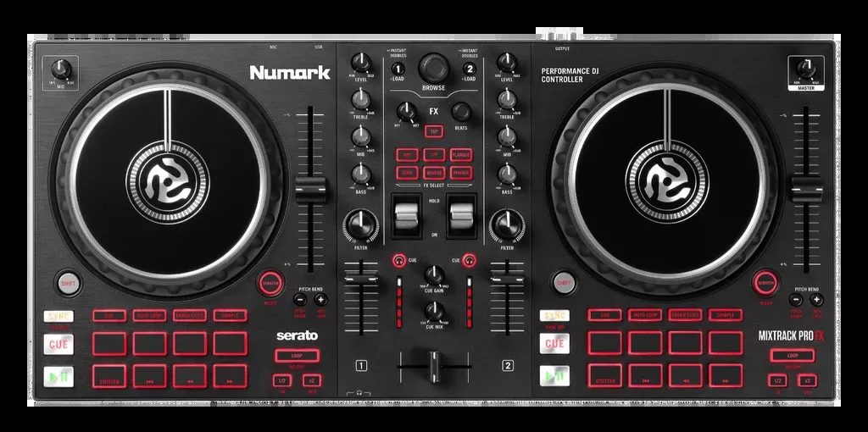
Task: Click the deck 2 pitch fader handle
Action: 807,190
